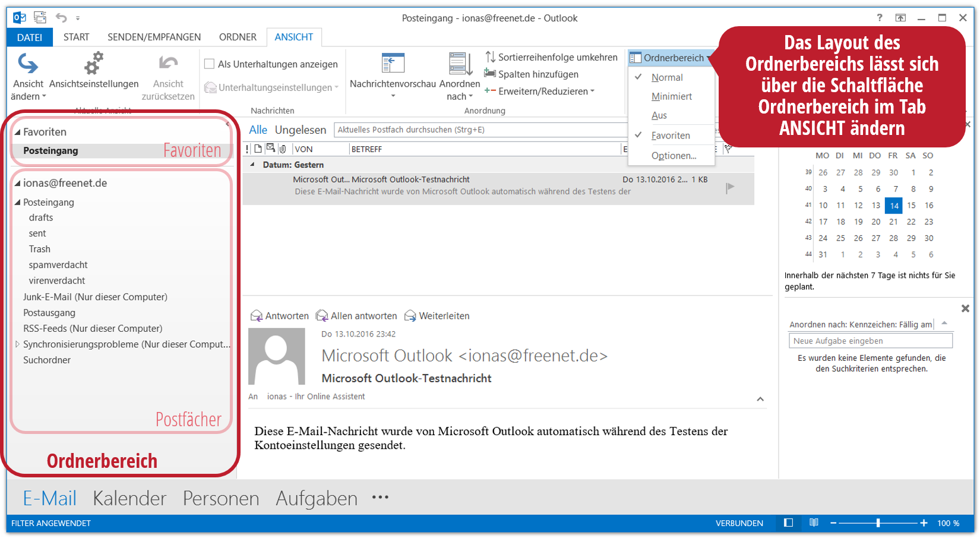
Task: Switch to the START tab
Action: click(76, 37)
